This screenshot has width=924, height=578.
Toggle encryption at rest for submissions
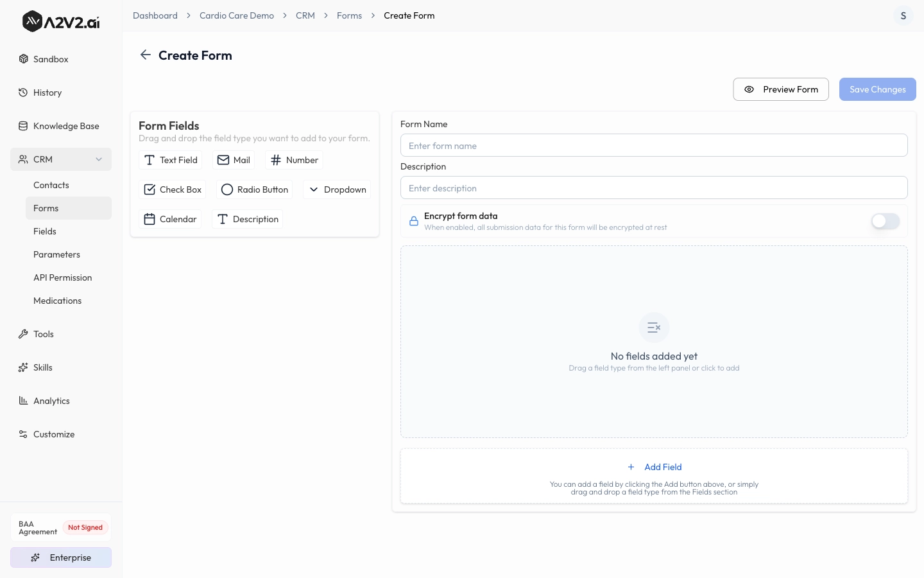coord(885,221)
